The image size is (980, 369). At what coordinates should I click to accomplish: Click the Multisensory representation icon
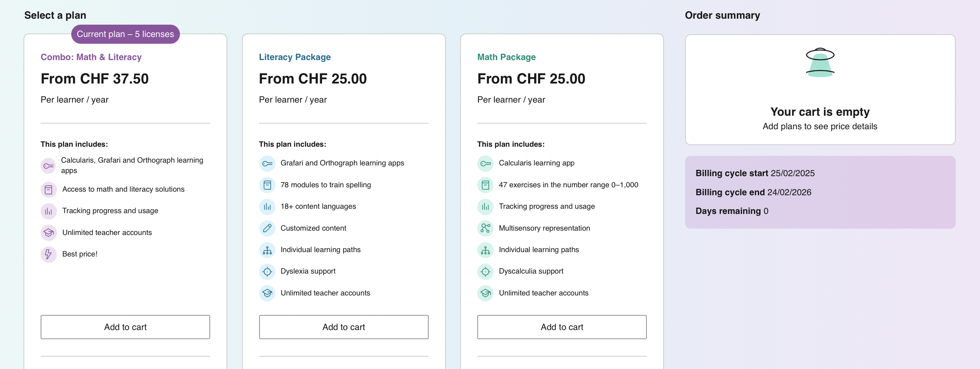(485, 228)
